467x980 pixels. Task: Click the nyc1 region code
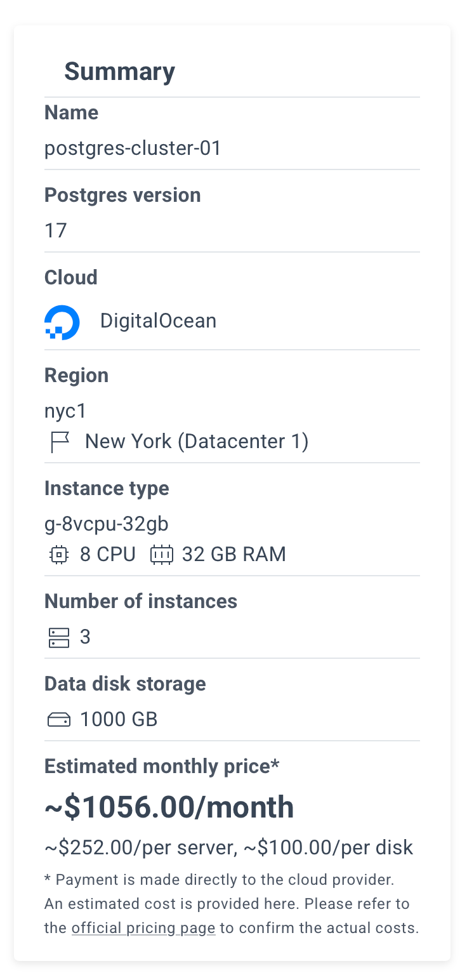click(x=65, y=412)
